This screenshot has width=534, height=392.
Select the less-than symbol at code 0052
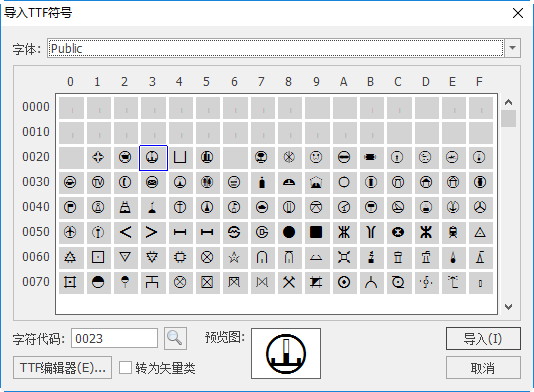(x=125, y=232)
